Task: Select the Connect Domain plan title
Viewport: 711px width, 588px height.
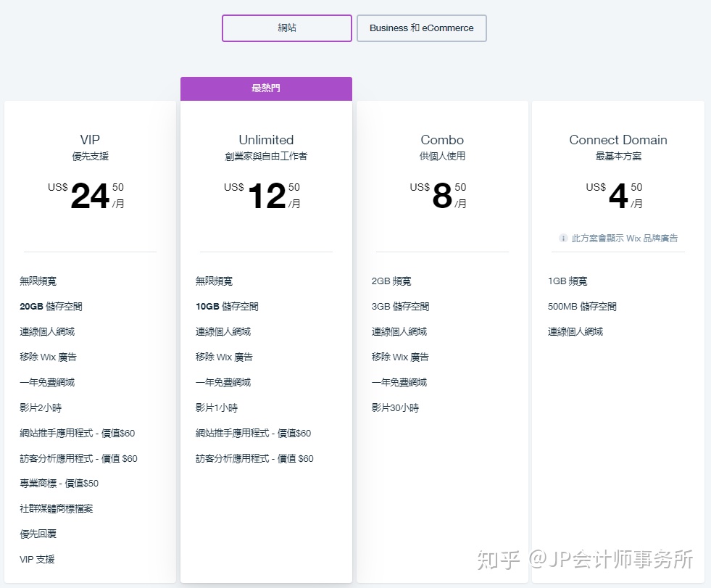Action: (618, 140)
